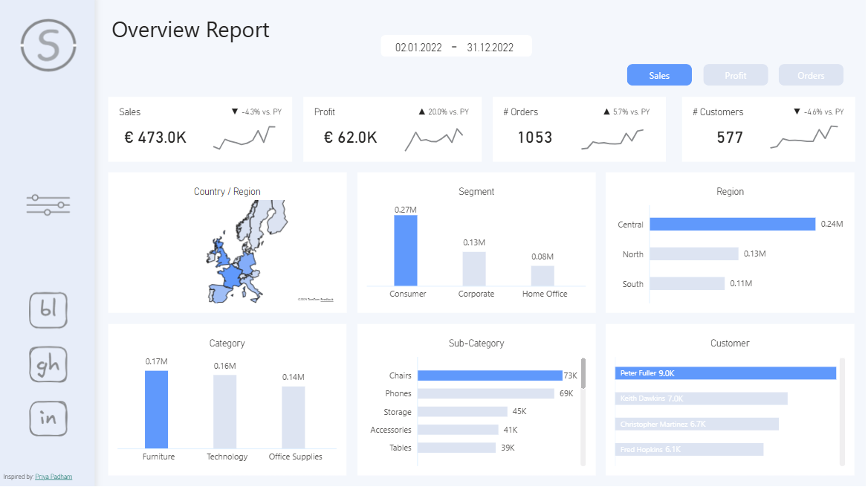Select the Tables sub-category bar
The image size is (868, 487).
[457, 448]
